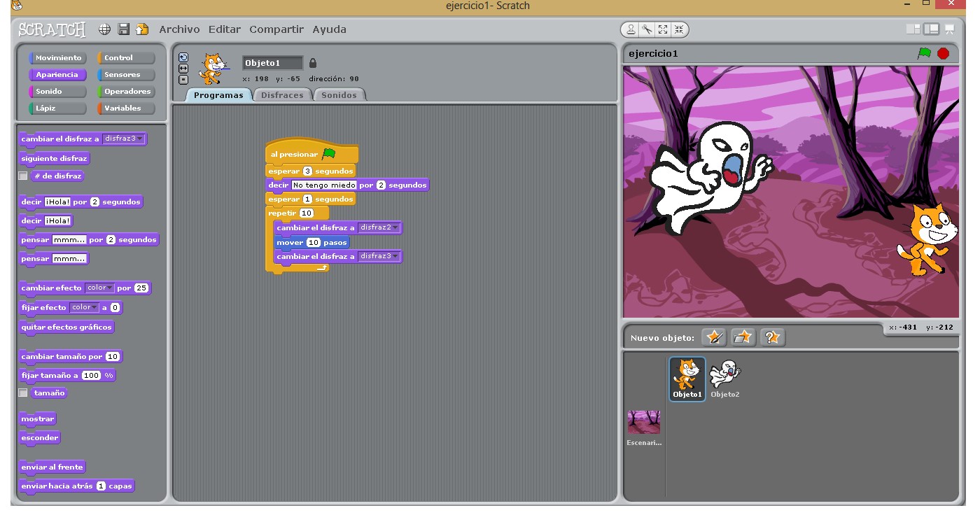This screenshot has height=529, width=980.
Task: Open the disfraz2 costume dropdown in the script
Action: click(397, 227)
